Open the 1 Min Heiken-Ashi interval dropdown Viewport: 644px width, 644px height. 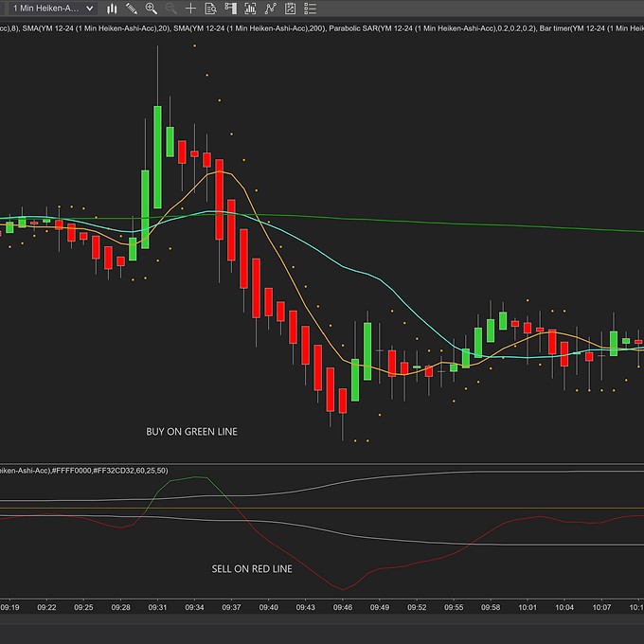(53, 9)
